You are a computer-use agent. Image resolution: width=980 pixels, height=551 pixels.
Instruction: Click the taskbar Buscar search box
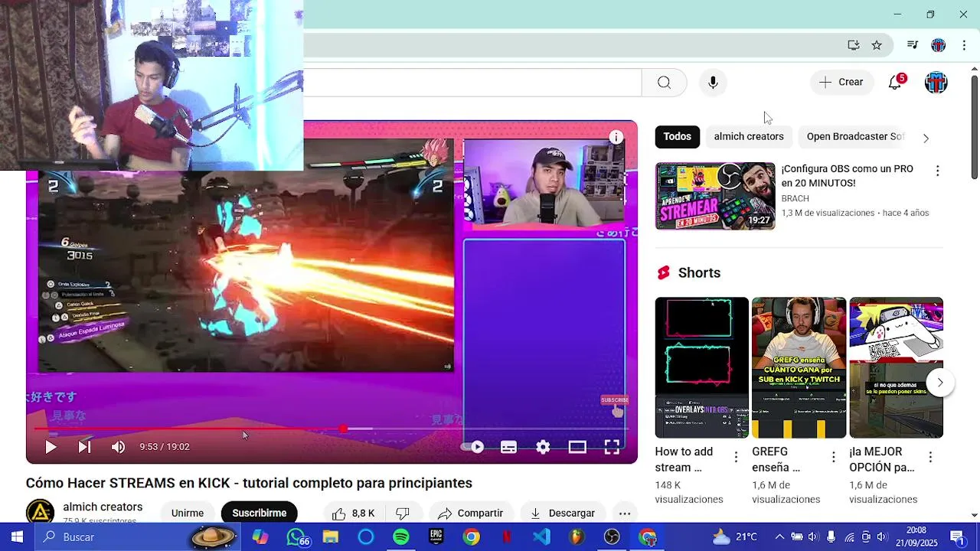[x=138, y=537]
